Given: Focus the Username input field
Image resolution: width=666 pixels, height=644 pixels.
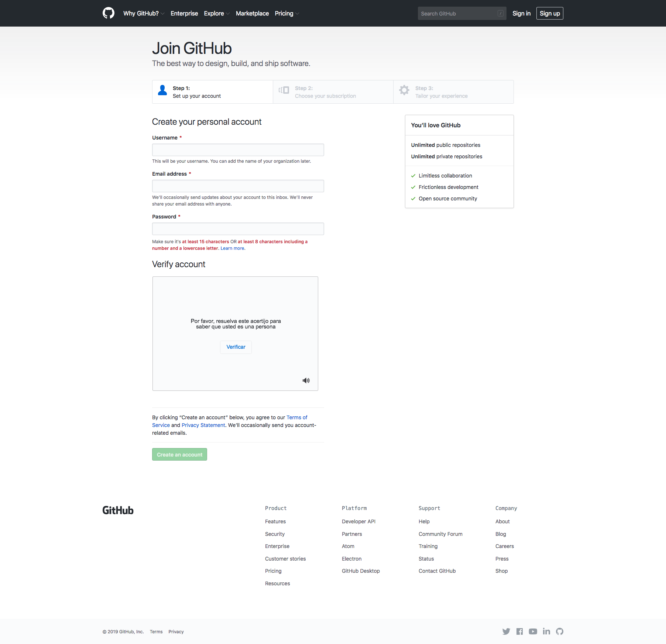Looking at the screenshot, I should click(x=238, y=150).
